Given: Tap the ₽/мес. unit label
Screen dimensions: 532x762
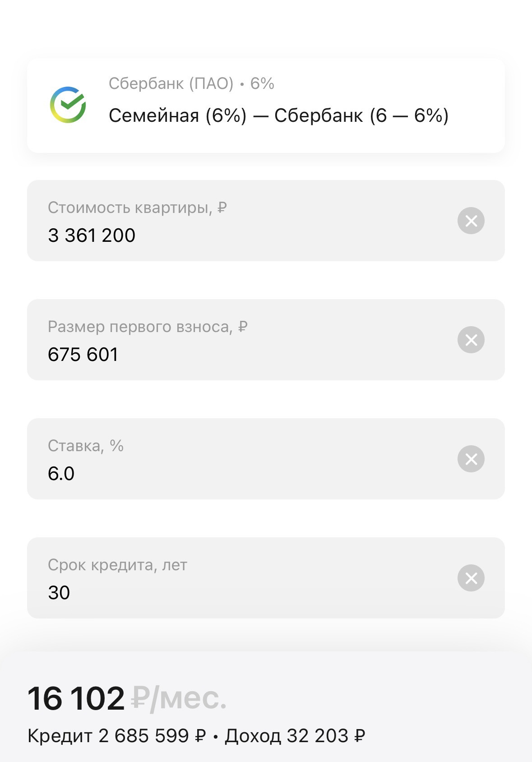Looking at the screenshot, I should (179, 698).
